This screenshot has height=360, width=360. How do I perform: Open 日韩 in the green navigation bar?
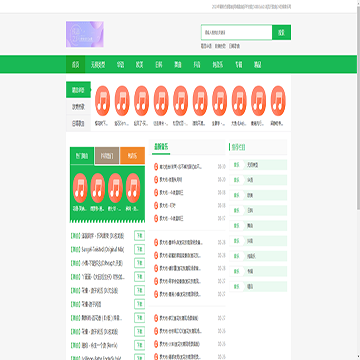pos(159,64)
